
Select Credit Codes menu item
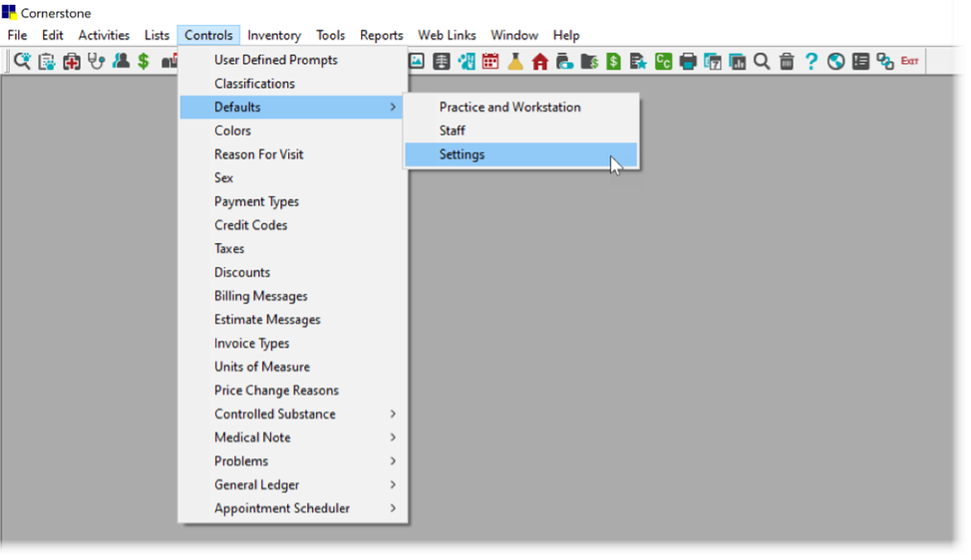[x=291, y=225]
